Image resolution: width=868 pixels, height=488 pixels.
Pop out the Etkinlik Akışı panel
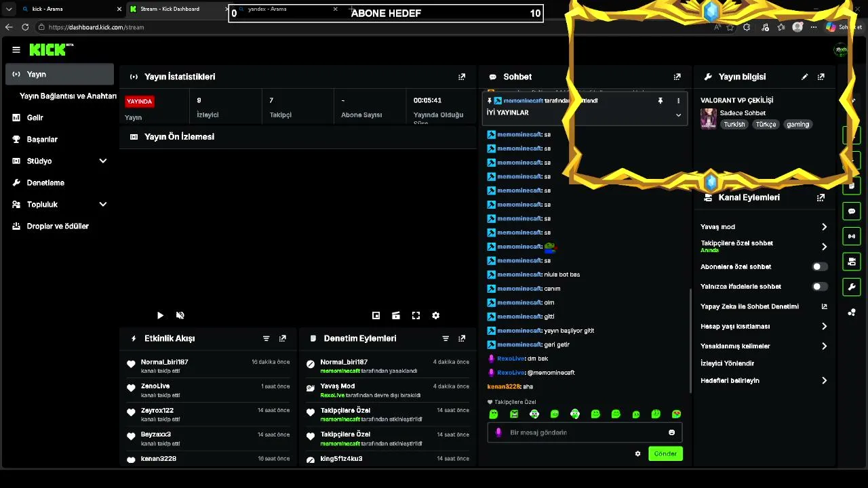[x=283, y=338]
